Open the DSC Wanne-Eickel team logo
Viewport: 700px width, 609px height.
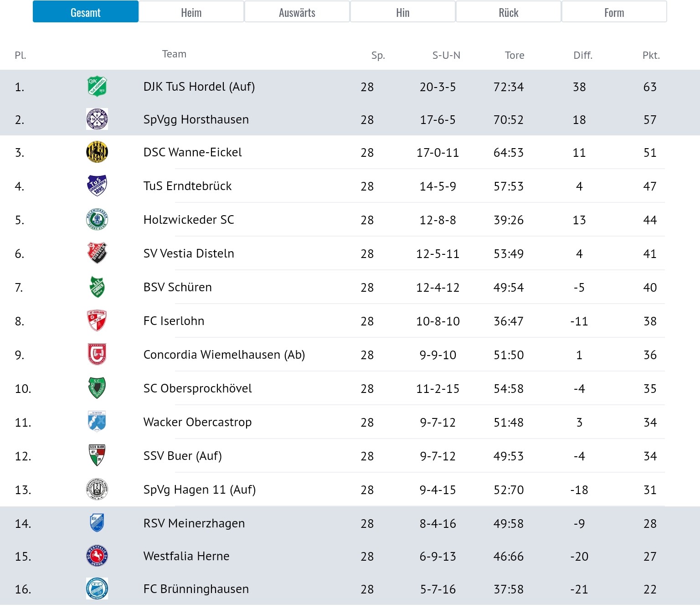(97, 152)
